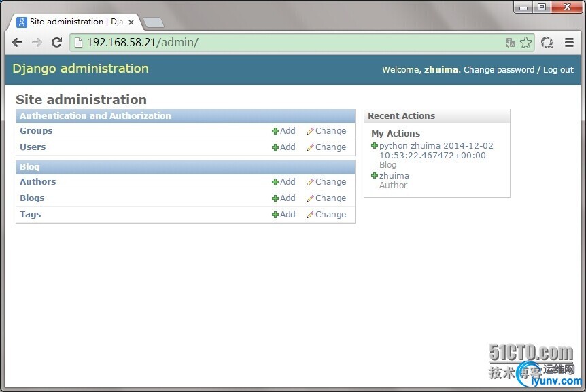This screenshot has height=392, width=586.
Task: Click the Site administration page heading
Action: coord(81,100)
